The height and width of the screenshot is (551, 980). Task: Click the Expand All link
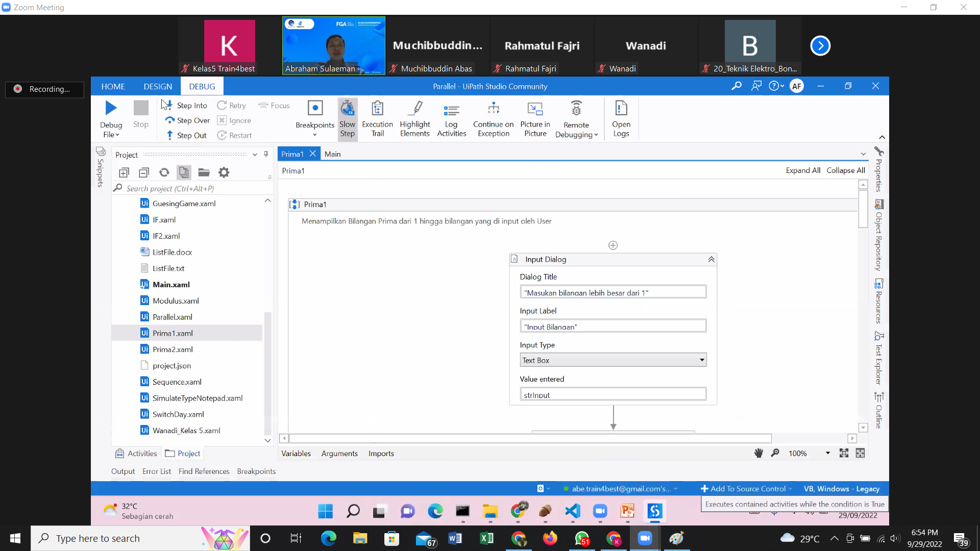803,170
